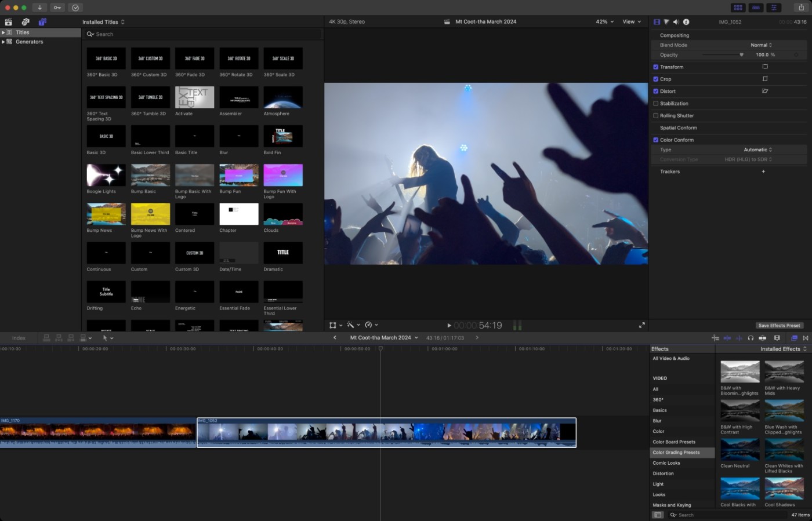Viewport: 812px width, 521px height.
Task: Toggle the Timeline panel visibility button
Action: tap(756, 8)
